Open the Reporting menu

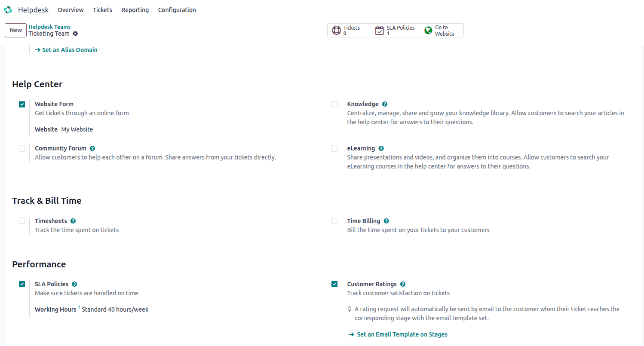pos(135,9)
